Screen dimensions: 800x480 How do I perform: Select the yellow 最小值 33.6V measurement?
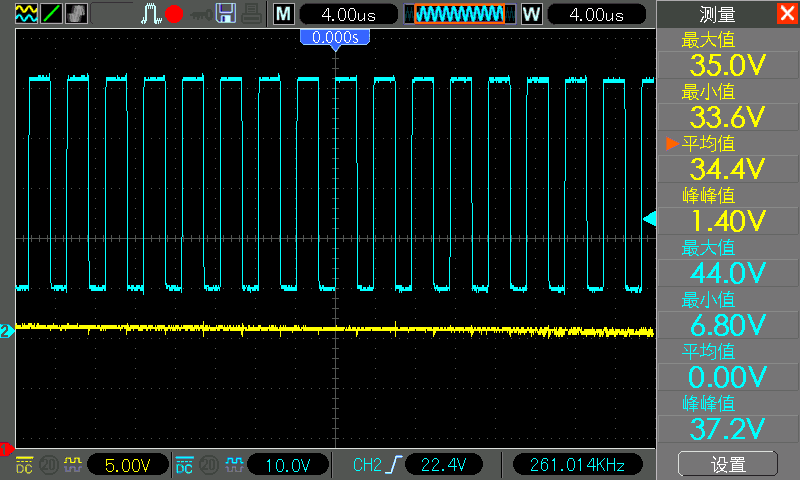click(x=728, y=106)
